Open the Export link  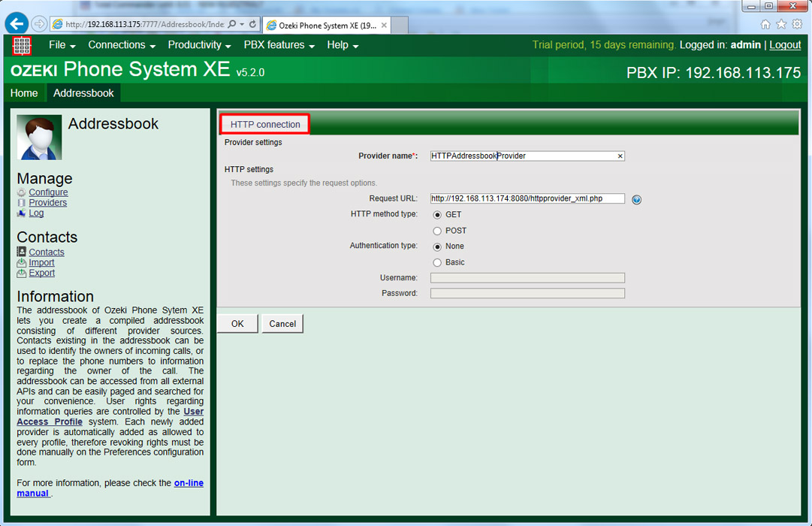pos(42,273)
